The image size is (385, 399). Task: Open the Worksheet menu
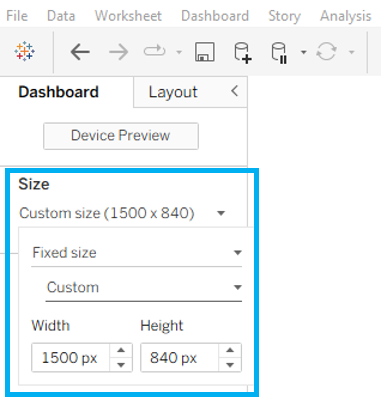[128, 16]
